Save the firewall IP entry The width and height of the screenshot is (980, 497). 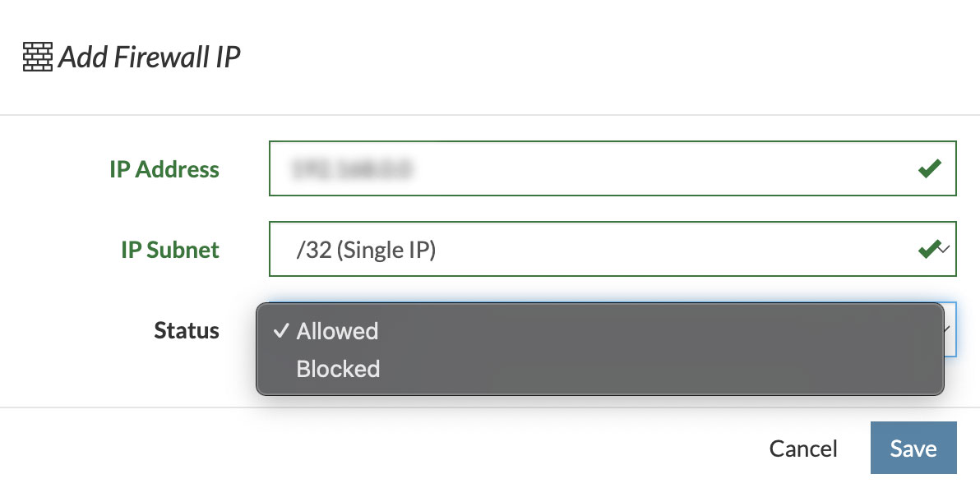coord(913,448)
